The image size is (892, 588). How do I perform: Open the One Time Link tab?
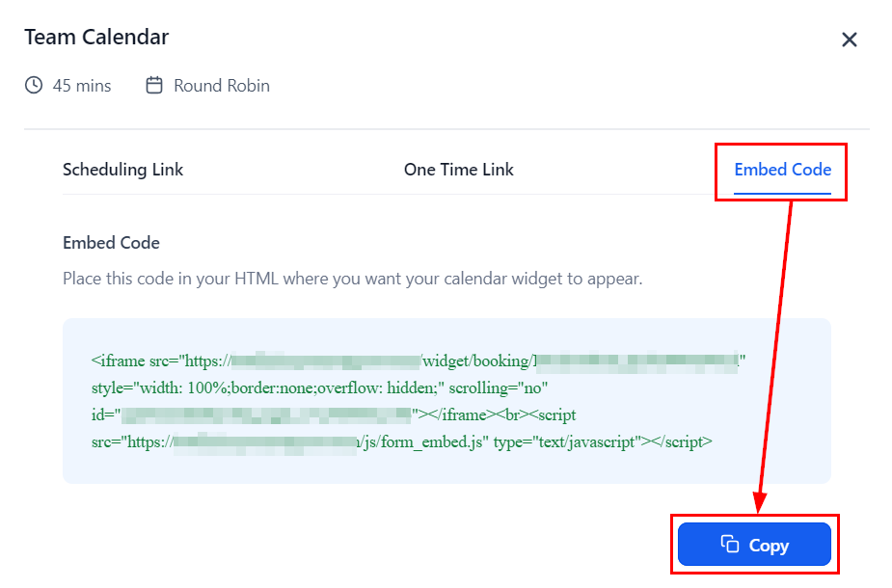coord(458,170)
